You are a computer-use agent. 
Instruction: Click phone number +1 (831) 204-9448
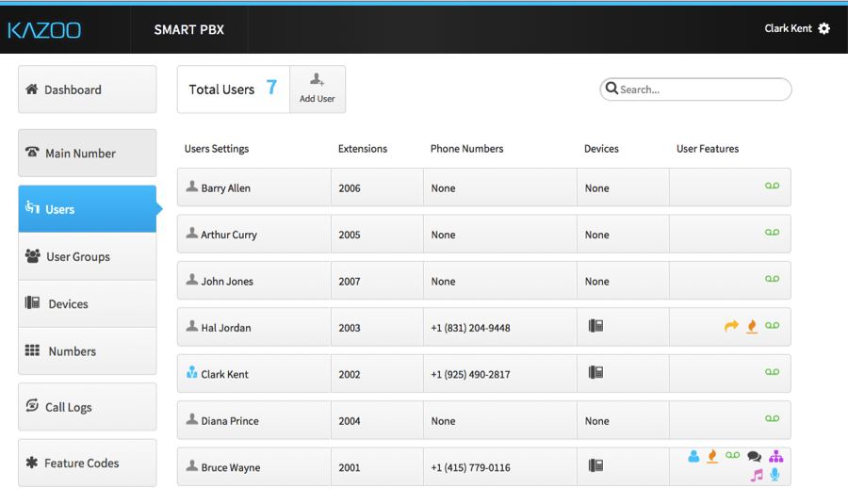click(x=470, y=328)
